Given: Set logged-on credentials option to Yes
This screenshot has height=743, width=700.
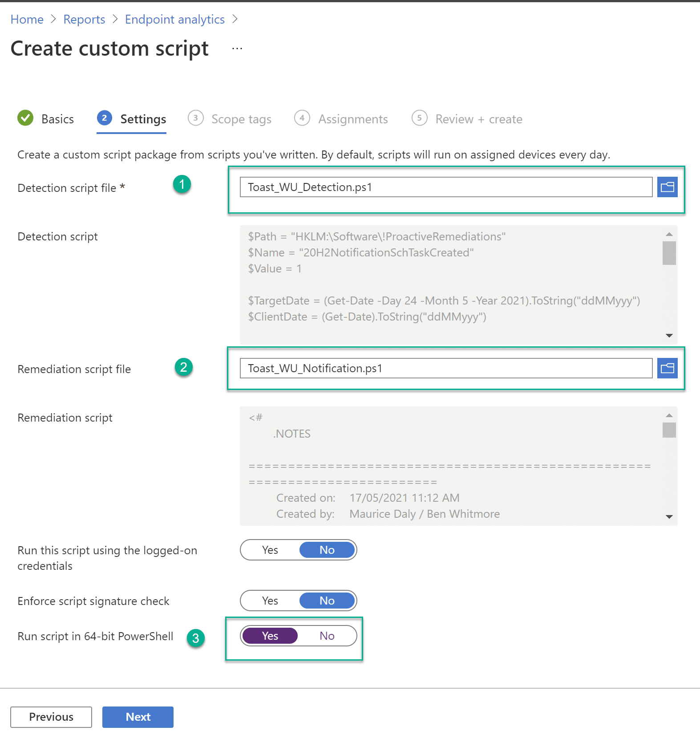Looking at the screenshot, I should point(270,550).
